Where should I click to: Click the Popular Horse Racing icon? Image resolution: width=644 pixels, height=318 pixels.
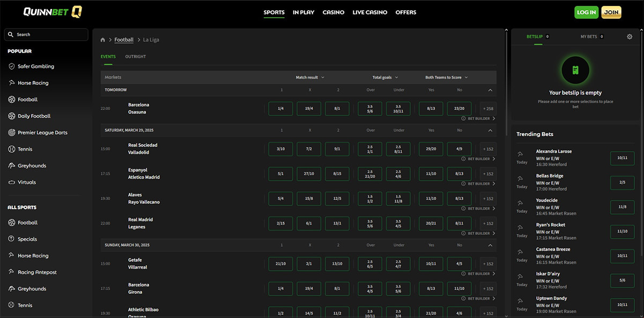12,83
